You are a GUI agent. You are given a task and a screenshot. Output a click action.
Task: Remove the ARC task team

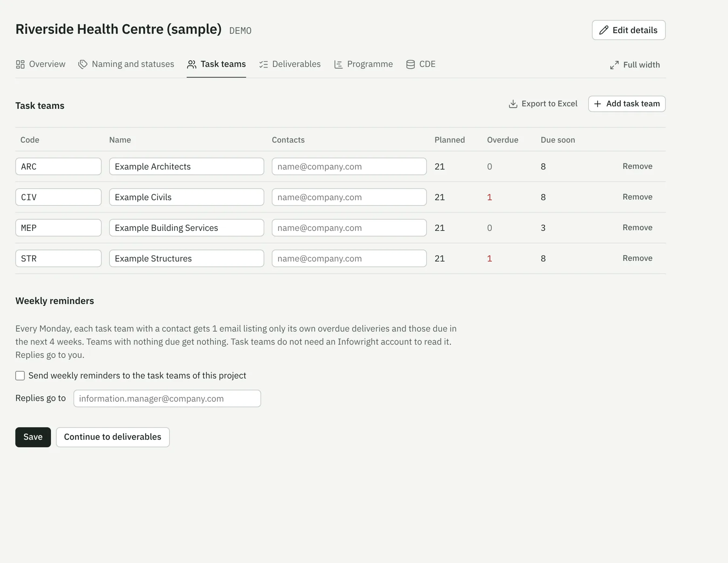pyautogui.click(x=637, y=166)
